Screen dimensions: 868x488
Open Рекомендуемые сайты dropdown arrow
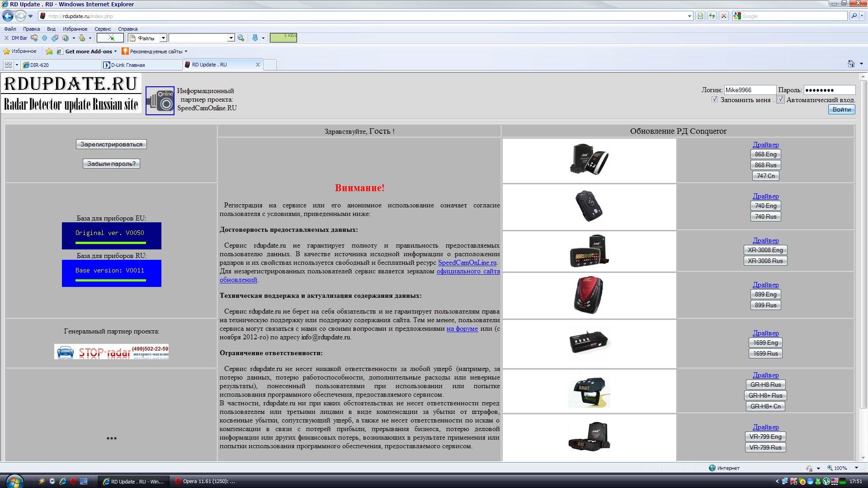click(186, 52)
